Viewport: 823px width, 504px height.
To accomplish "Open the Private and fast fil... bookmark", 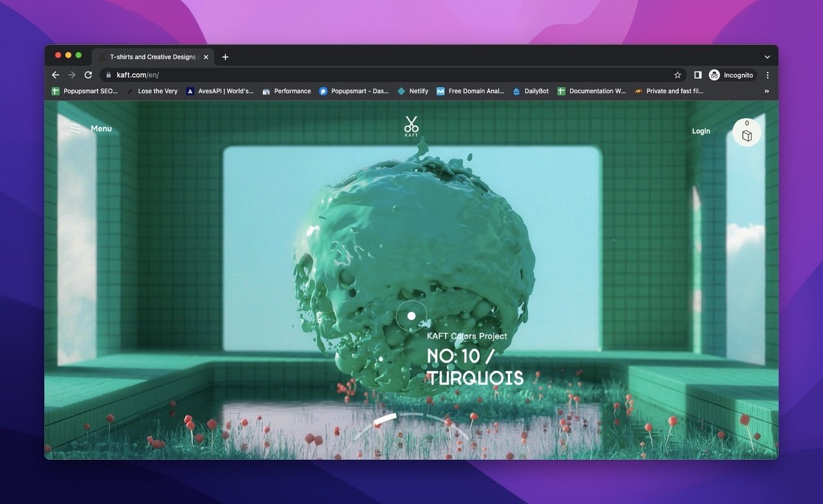I will (x=669, y=91).
